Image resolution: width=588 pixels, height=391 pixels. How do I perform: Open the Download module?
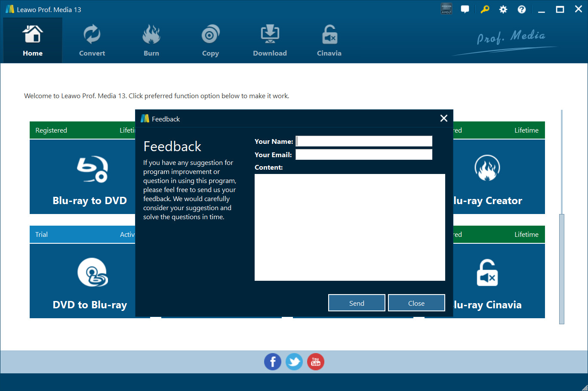(270, 41)
